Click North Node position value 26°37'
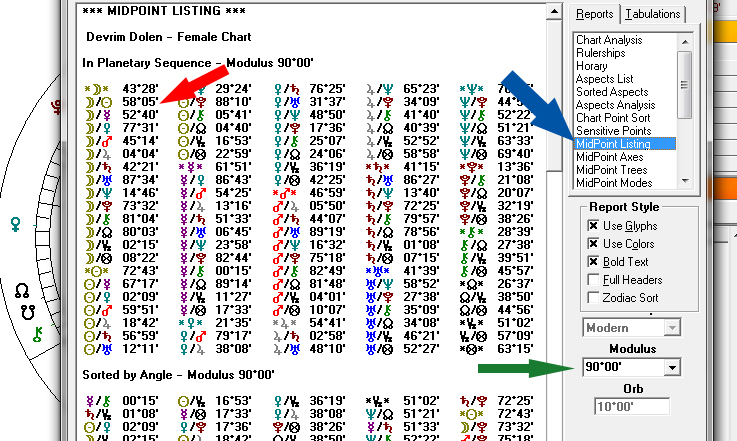The image size is (737, 441). pos(516,284)
